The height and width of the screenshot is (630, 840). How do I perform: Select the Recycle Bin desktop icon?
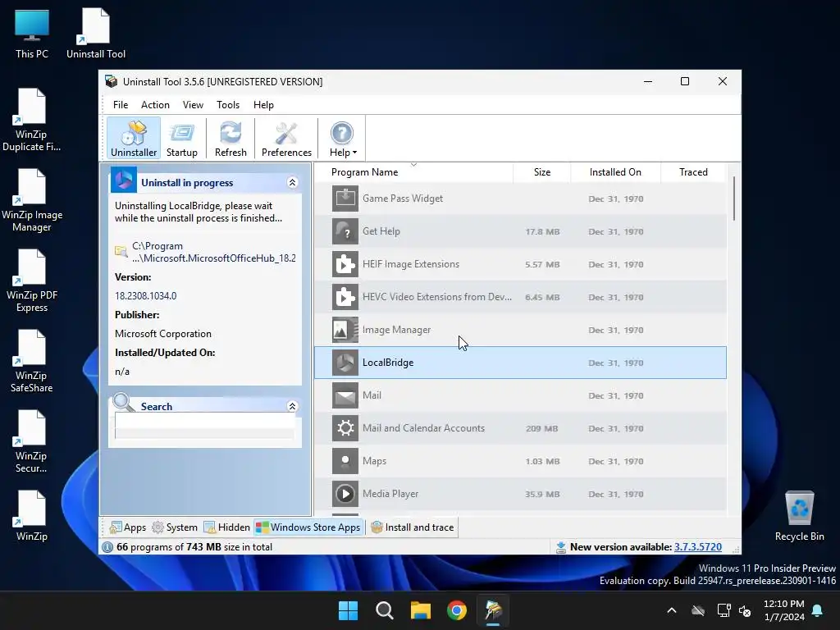(799, 517)
